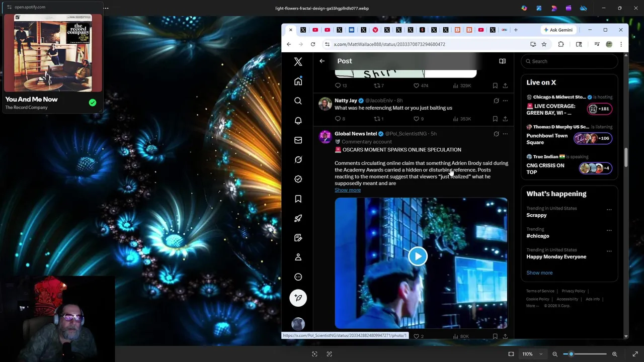Join Punchbowl Town Square space
Viewport: 644px width, 362px height.
coord(569,136)
